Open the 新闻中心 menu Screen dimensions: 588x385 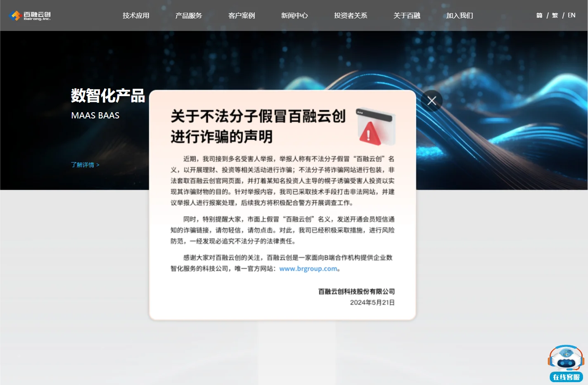click(x=294, y=16)
